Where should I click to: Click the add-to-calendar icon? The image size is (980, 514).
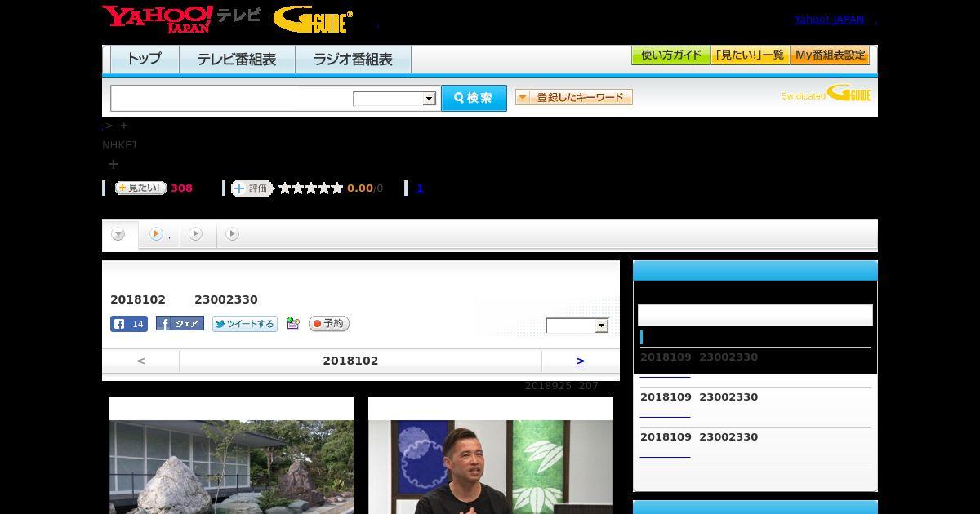[293, 324]
